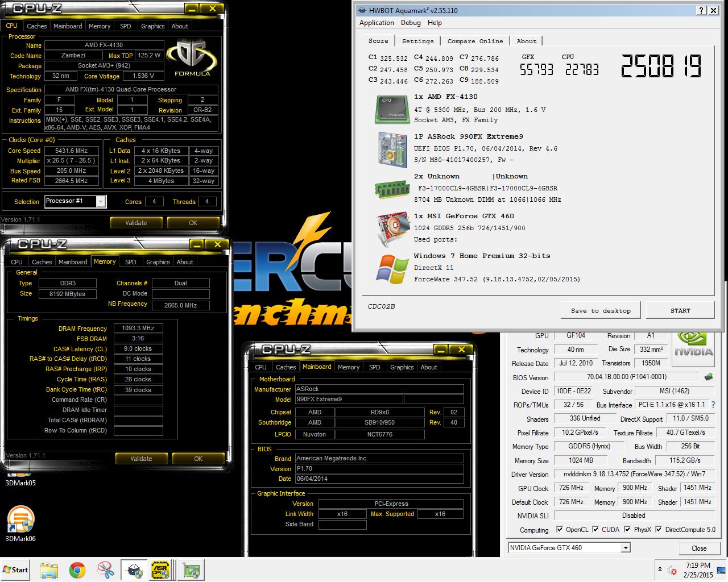The width and height of the screenshot is (728, 582).
Task: Toggle the DirectCompute 5.0 checkbox
Action: point(659,530)
